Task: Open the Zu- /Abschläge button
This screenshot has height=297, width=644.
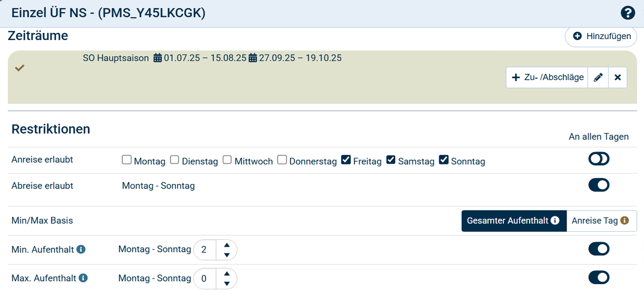Action: [x=547, y=78]
